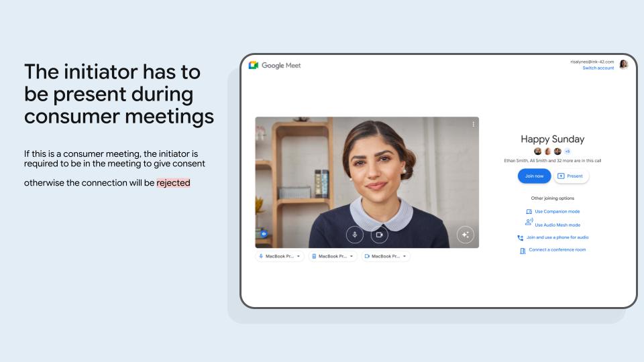
Task: Select Use Companion mode link
Action: (x=557, y=211)
